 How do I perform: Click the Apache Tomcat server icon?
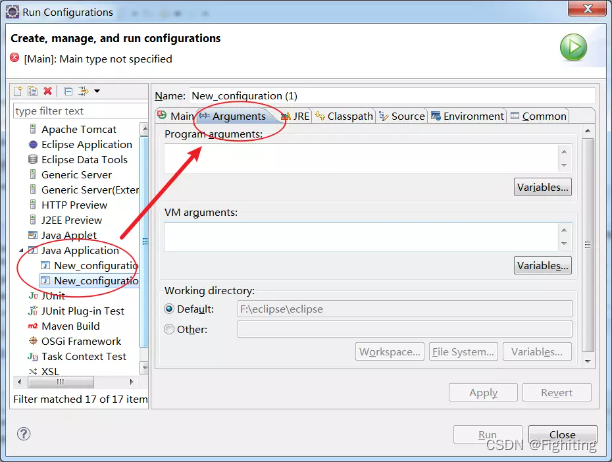[33, 129]
